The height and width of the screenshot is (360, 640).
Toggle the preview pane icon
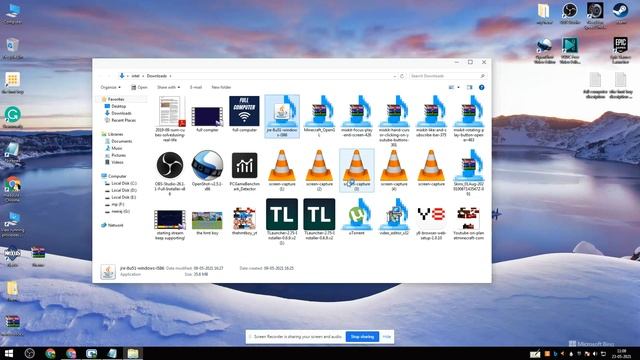[x=469, y=87]
